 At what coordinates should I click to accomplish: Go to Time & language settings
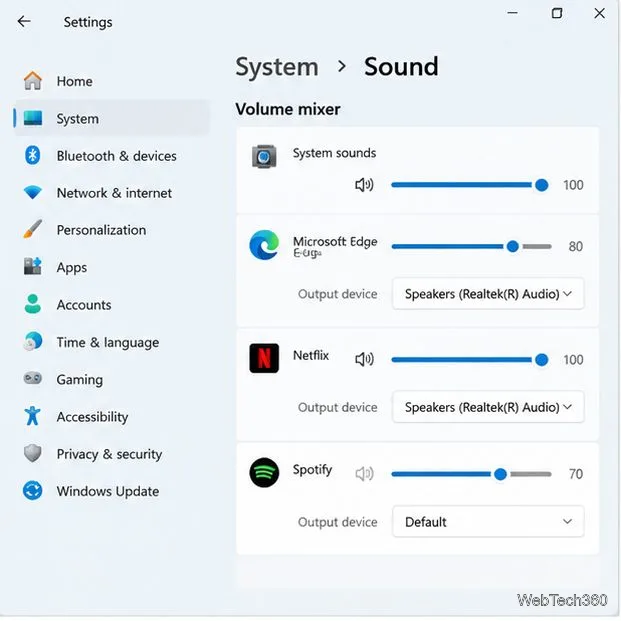[x=112, y=341]
